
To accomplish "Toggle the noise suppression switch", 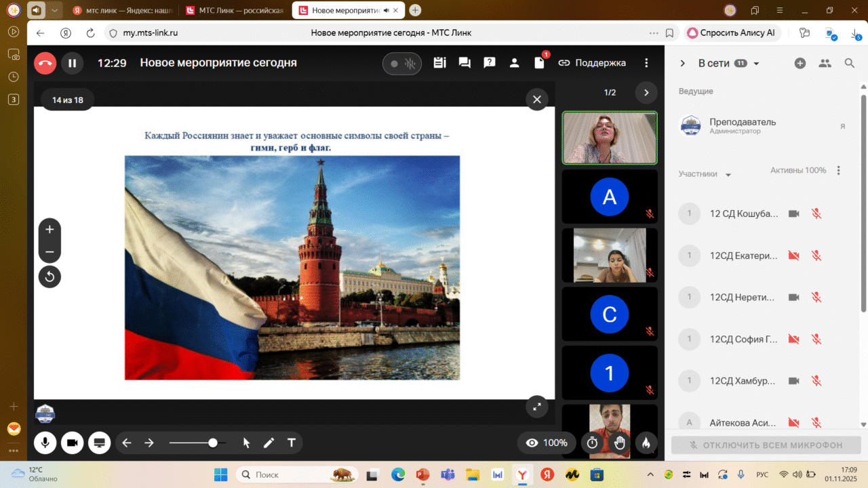I will point(401,64).
